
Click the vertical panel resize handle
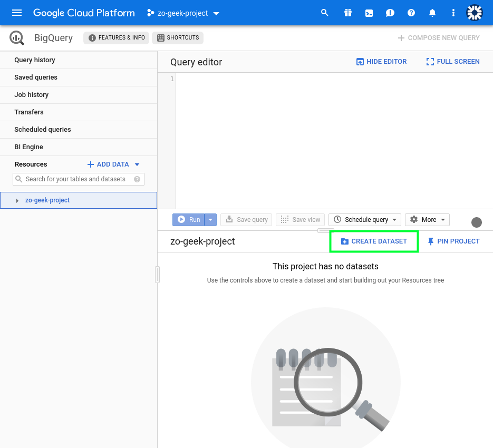[x=158, y=275]
